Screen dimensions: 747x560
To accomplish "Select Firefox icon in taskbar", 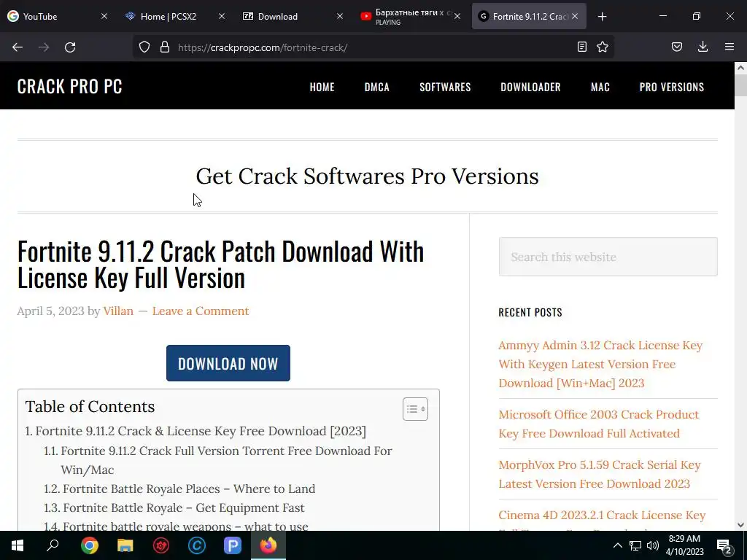I will (x=268, y=545).
